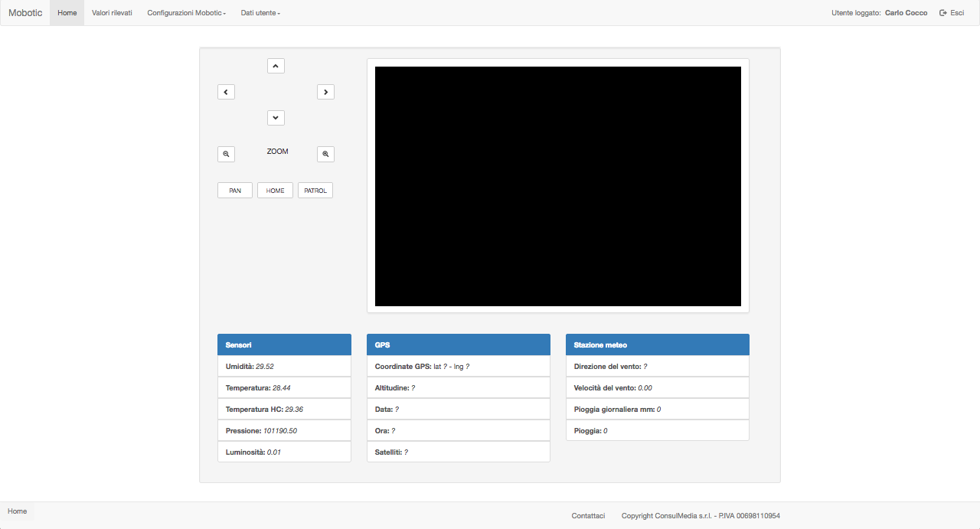Pan the camera right with the right arrow
Viewport: 980px width, 529px height.
click(x=325, y=92)
